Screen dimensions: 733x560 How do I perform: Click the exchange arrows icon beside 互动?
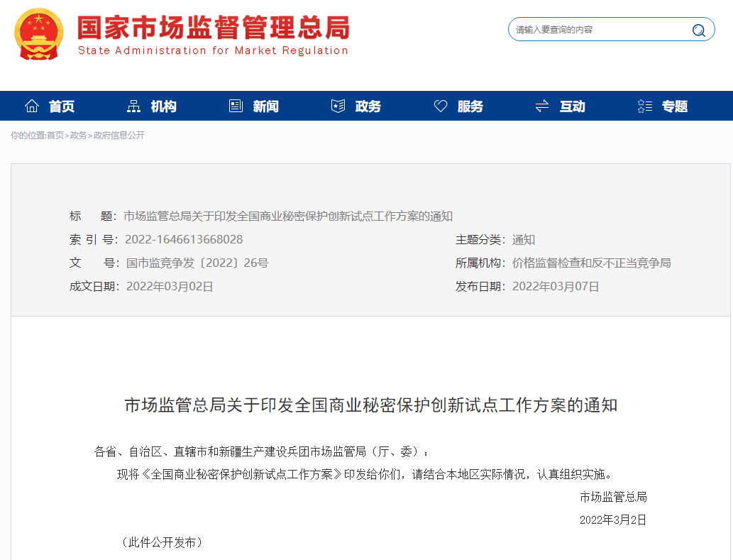(542, 106)
